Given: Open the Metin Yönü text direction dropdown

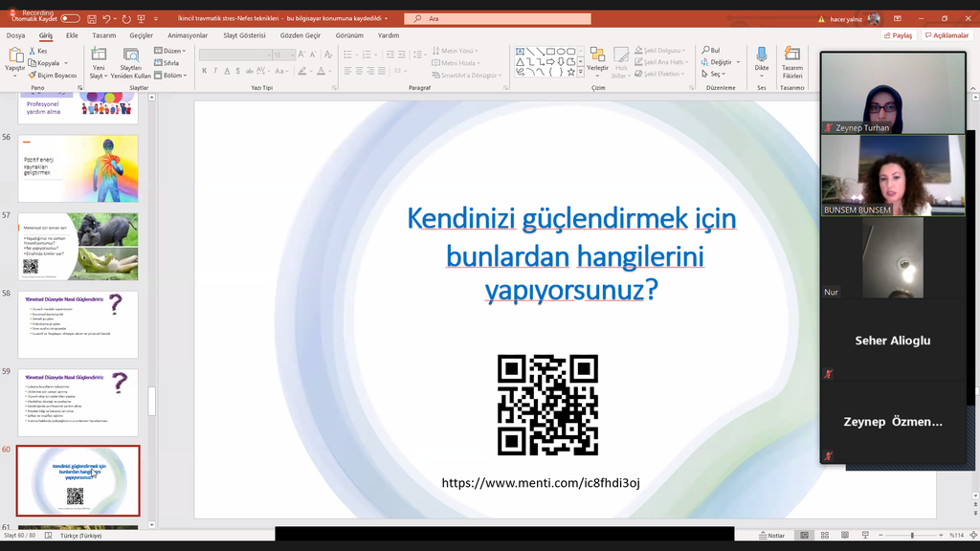Looking at the screenshot, I should [x=455, y=51].
